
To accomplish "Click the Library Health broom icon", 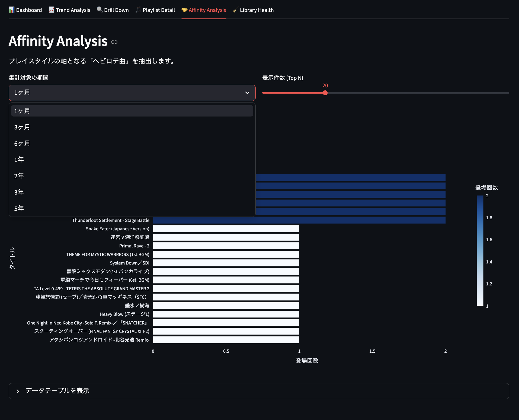I will tap(235, 10).
